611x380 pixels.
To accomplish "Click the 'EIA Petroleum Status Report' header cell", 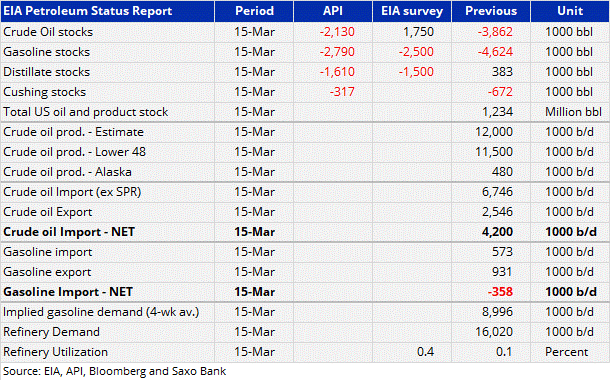I will point(108,11).
